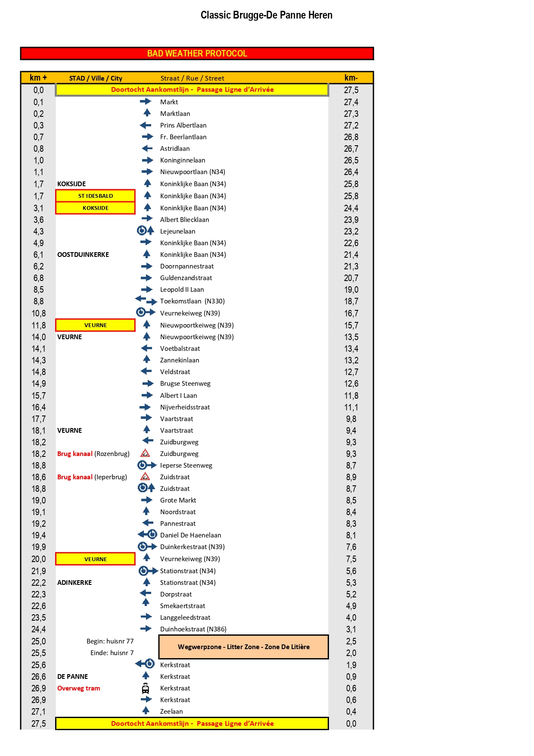
Task: Select the km value 23,5 on Langgeleedstraat row
Action: [39, 618]
